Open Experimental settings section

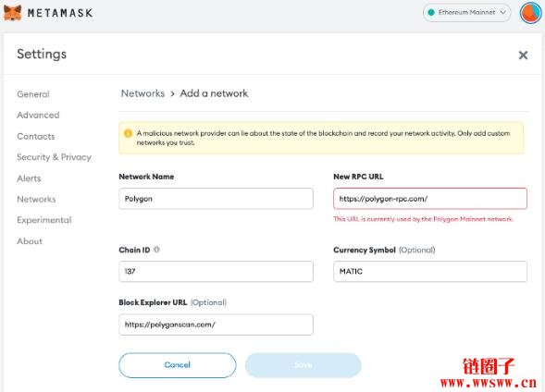click(44, 220)
